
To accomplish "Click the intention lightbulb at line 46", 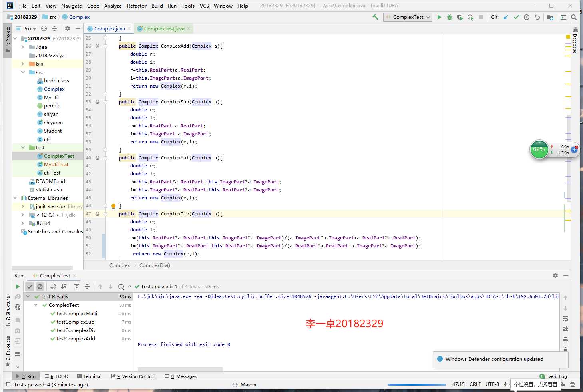I will (x=113, y=206).
